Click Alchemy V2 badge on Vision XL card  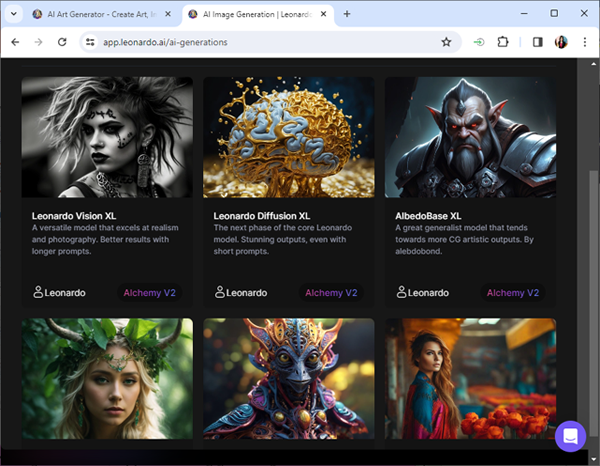pos(150,293)
